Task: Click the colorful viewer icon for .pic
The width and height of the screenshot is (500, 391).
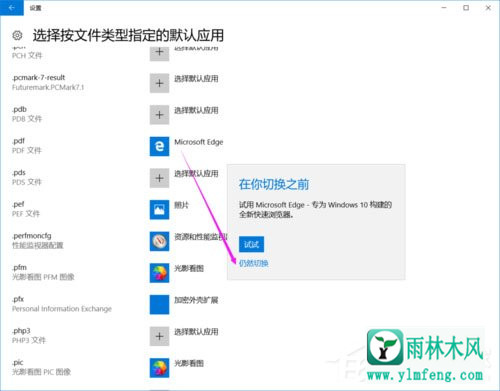Action: [x=159, y=368]
